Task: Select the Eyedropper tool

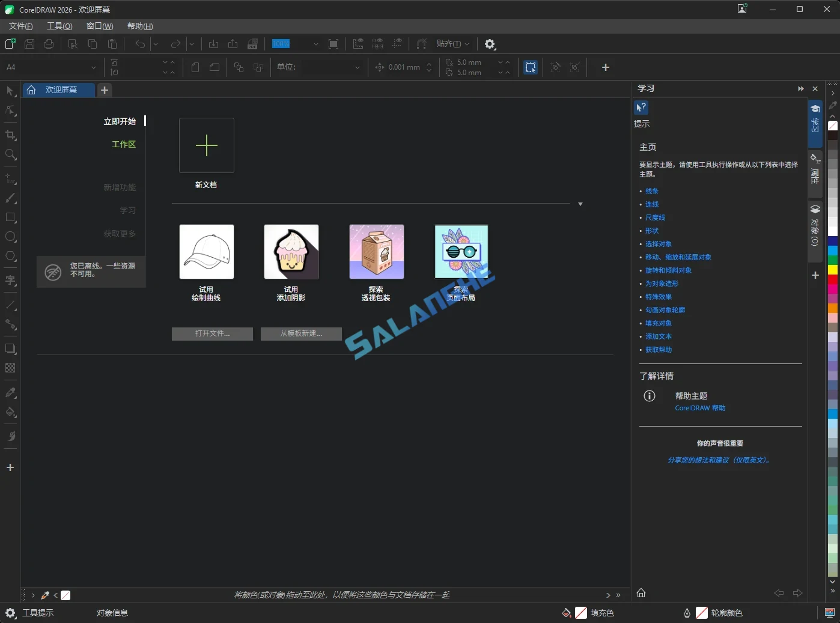Action: click(10, 392)
